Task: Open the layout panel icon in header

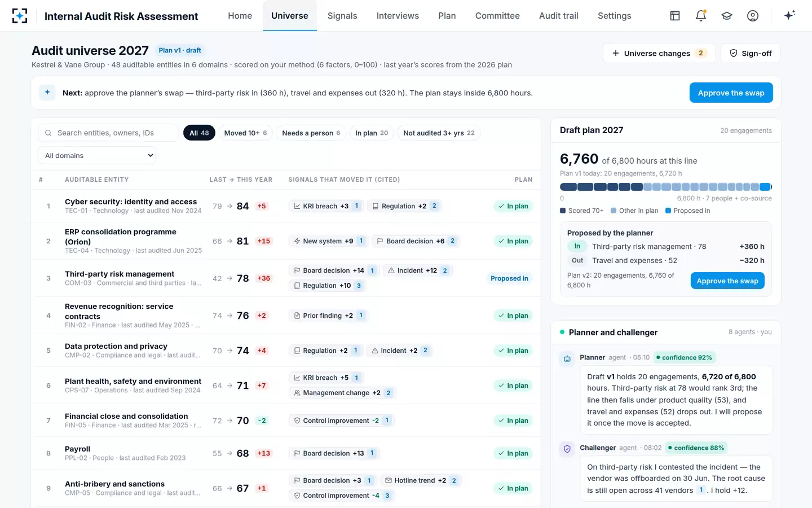Action: (675, 16)
